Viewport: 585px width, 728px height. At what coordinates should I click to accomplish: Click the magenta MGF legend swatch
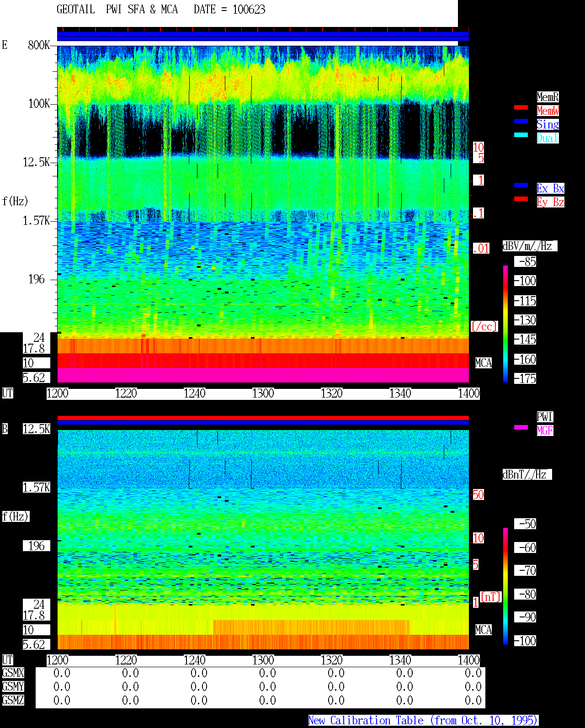click(x=521, y=427)
